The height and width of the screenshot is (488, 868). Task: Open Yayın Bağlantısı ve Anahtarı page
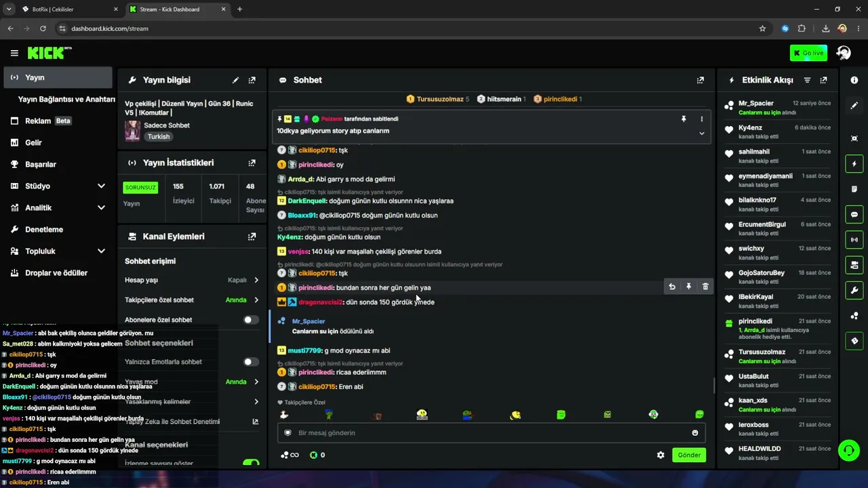coord(66,99)
